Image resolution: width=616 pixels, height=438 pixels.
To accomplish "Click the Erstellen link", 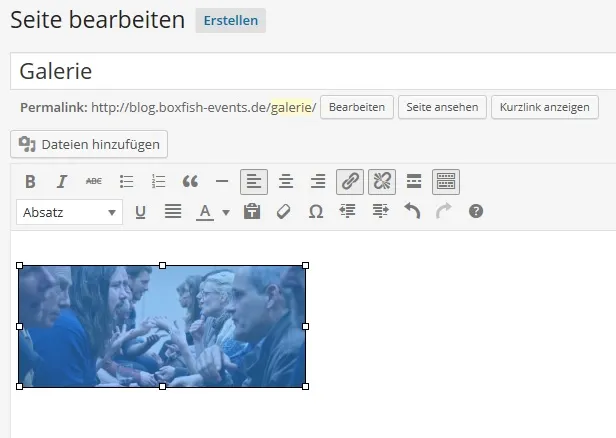I will (x=231, y=20).
